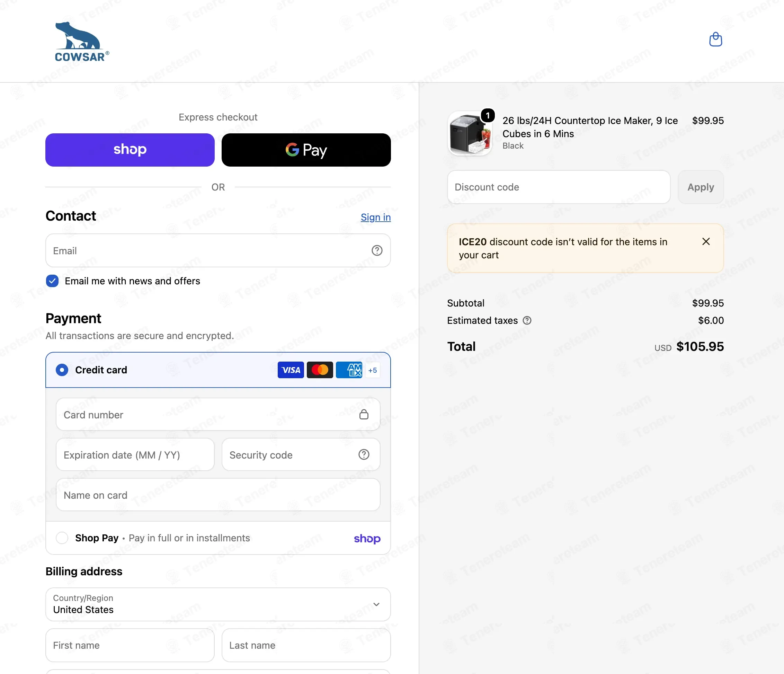Click the COWSAR polar bear logo
Viewport: 784px width, 674px height.
pos(82,42)
